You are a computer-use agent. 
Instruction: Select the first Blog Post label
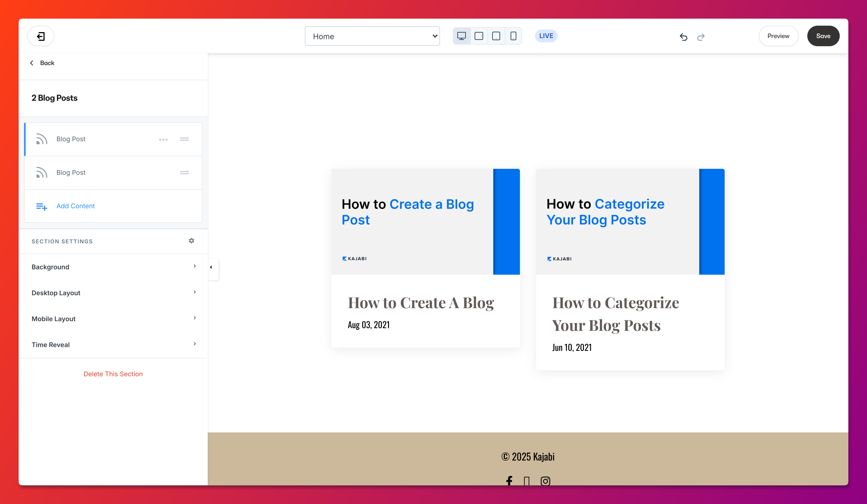(x=71, y=139)
